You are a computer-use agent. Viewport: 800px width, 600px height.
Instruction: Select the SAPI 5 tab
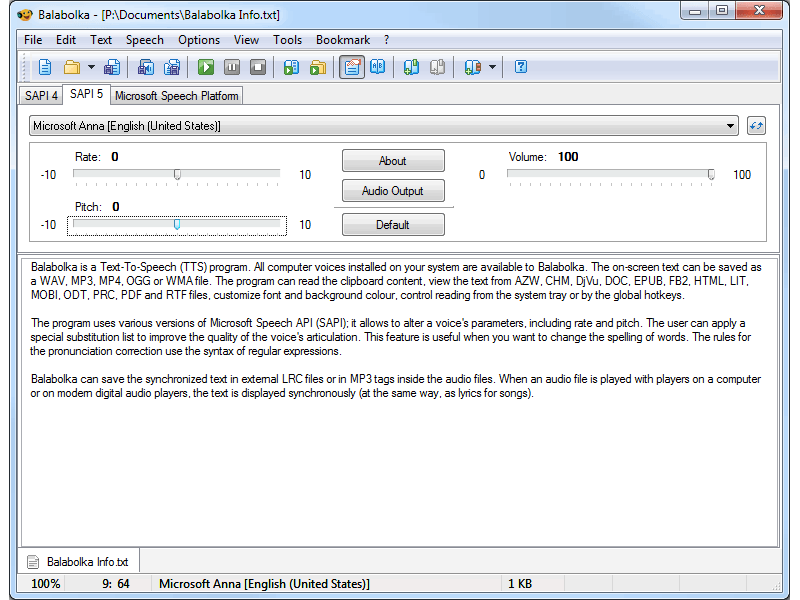point(86,94)
